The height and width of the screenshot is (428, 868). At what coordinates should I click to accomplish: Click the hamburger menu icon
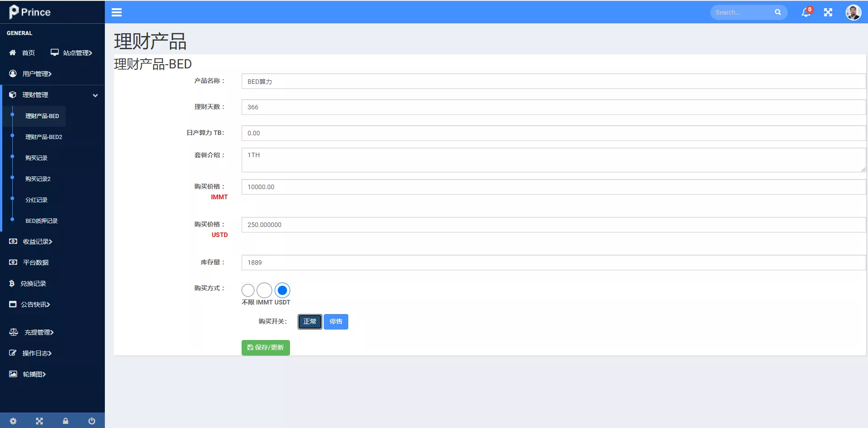tap(117, 12)
